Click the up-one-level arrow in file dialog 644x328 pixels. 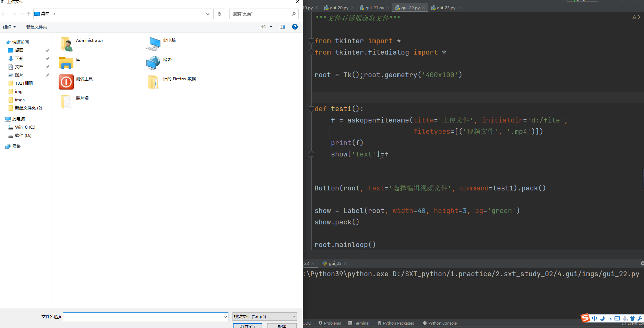click(x=29, y=14)
